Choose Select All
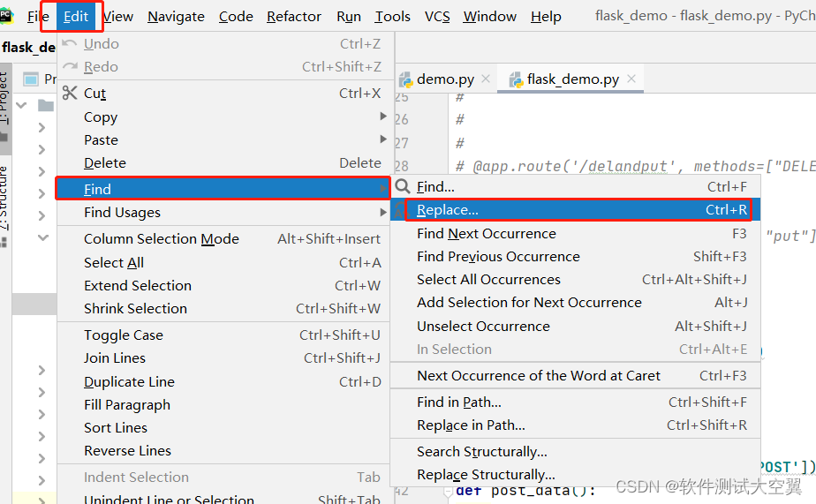The image size is (816, 504). tap(223, 263)
